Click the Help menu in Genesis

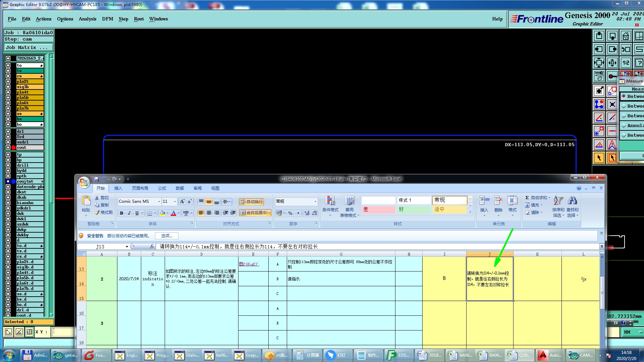point(497,19)
